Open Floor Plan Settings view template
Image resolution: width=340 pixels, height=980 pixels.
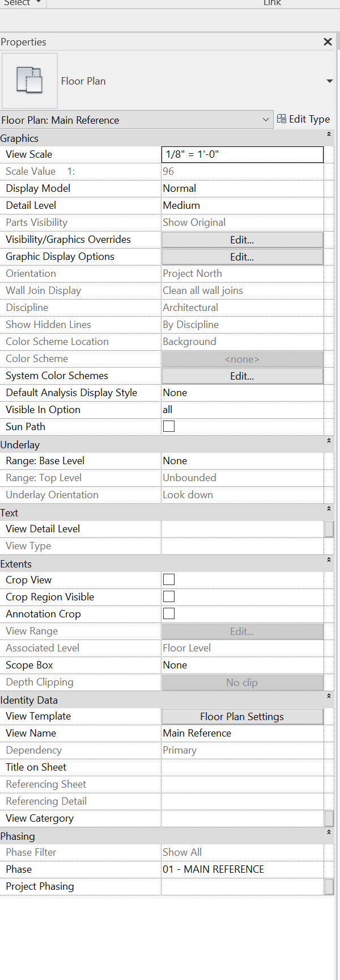[x=242, y=717]
